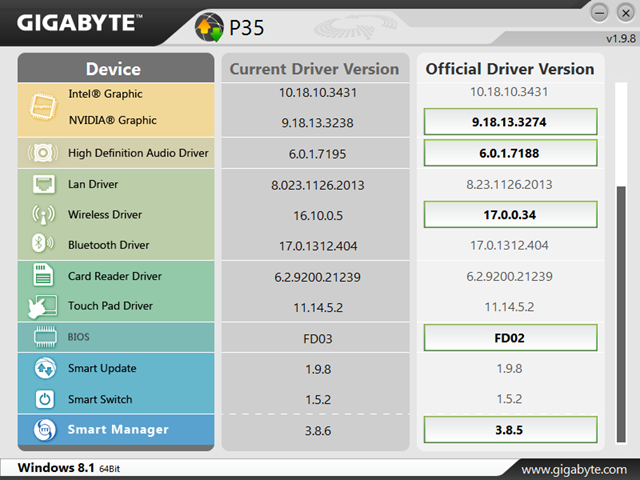This screenshot has width=640, height=480.
Task: Select the Touch Pad Driver label
Action: coord(110,306)
